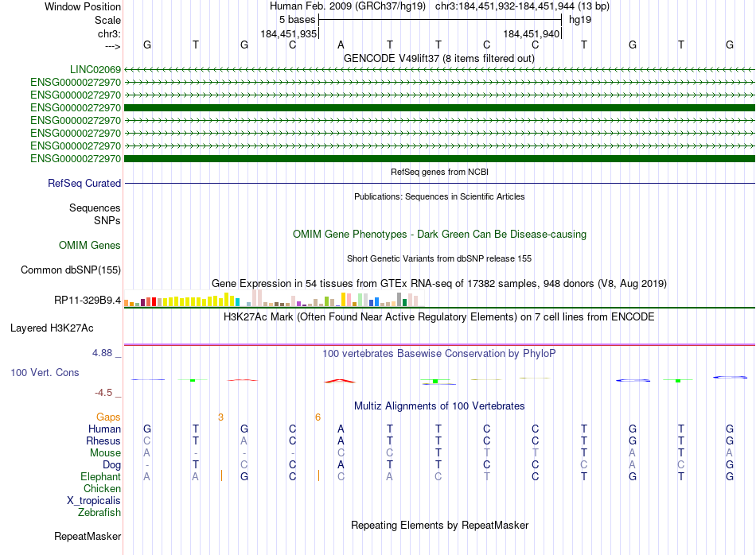
Task: Click the -4.5 PhyloP lower limit value
Action: click(x=103, y=393)
